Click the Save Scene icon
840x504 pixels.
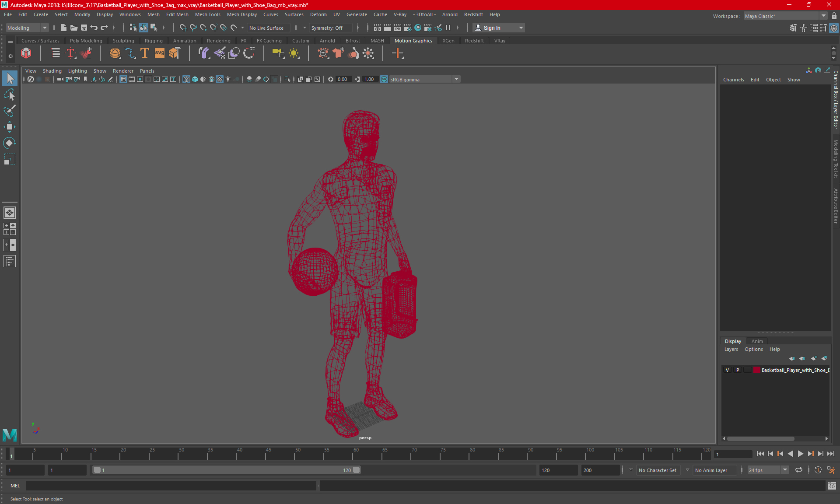click(x=84, y=28)
